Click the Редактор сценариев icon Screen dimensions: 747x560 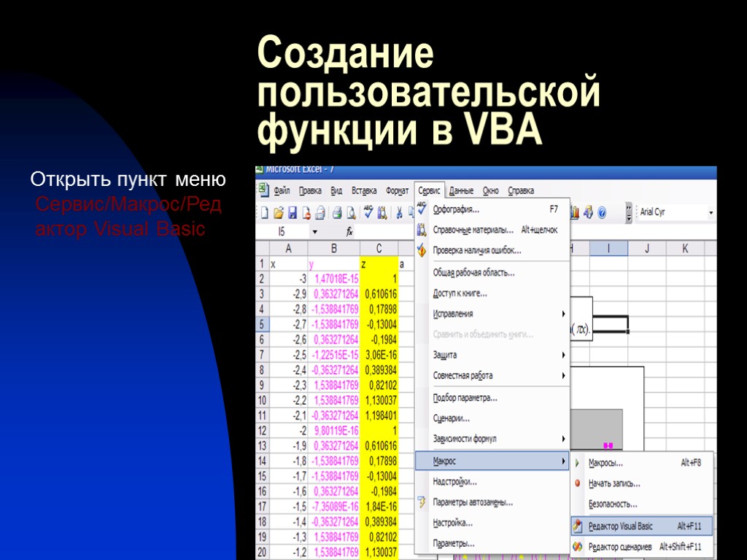[x=578, y=547]
